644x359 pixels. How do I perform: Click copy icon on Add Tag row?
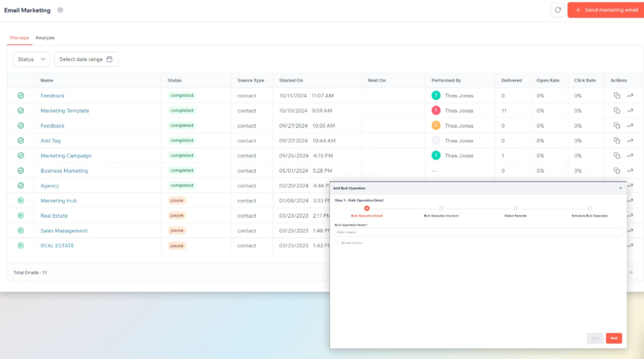coord(616,140)
